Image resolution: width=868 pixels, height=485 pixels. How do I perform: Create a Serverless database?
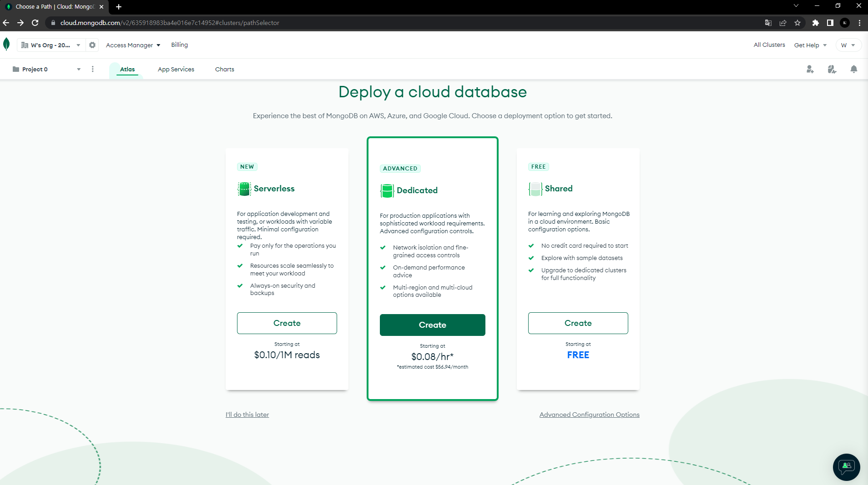(x=287, y=323)
